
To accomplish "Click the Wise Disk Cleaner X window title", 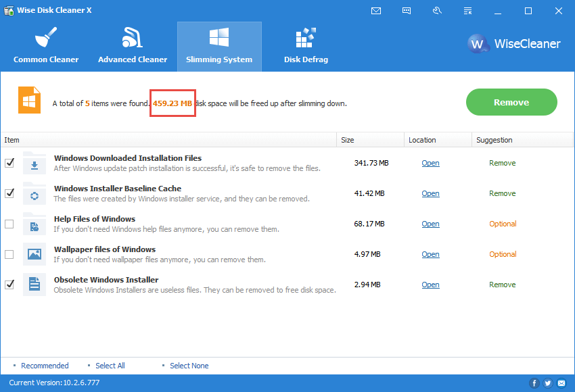I will 54,10.
